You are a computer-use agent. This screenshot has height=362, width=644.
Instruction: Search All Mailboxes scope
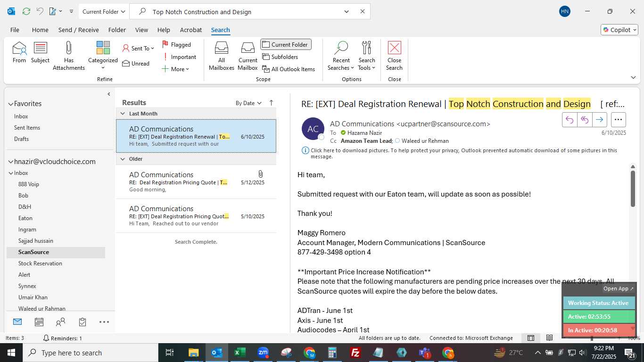tap(222, 56)
